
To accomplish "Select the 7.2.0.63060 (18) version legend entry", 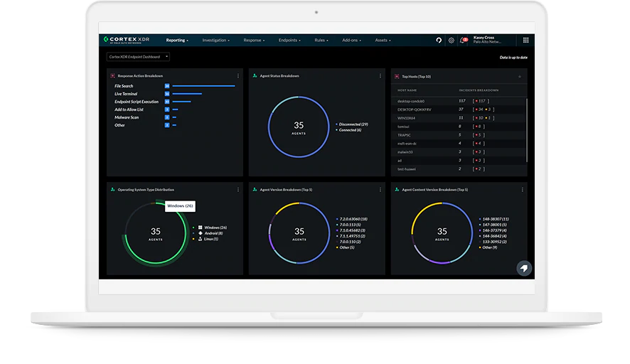I will coord(352,220).
